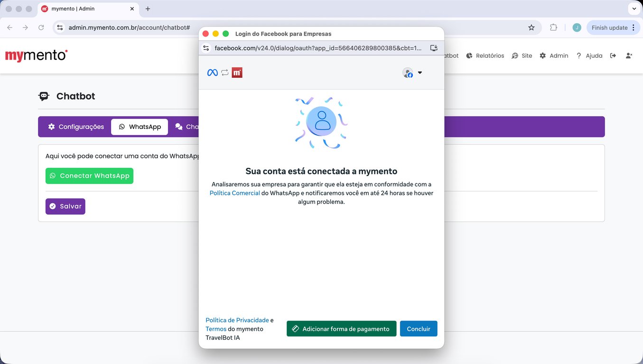Viewport: 643px width, 364px height.
Task: Switch to the Configurações tab
Action: [x=76, y=127]
